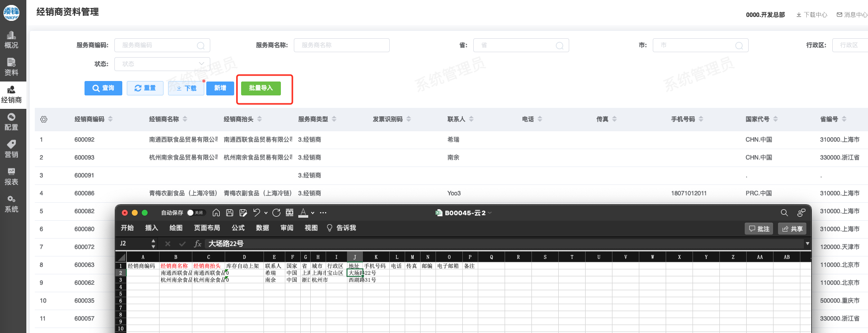The width and height of the screenshot is (868, 333).
Task: Click the 服务商名称 input field
Action: point(342,45)
